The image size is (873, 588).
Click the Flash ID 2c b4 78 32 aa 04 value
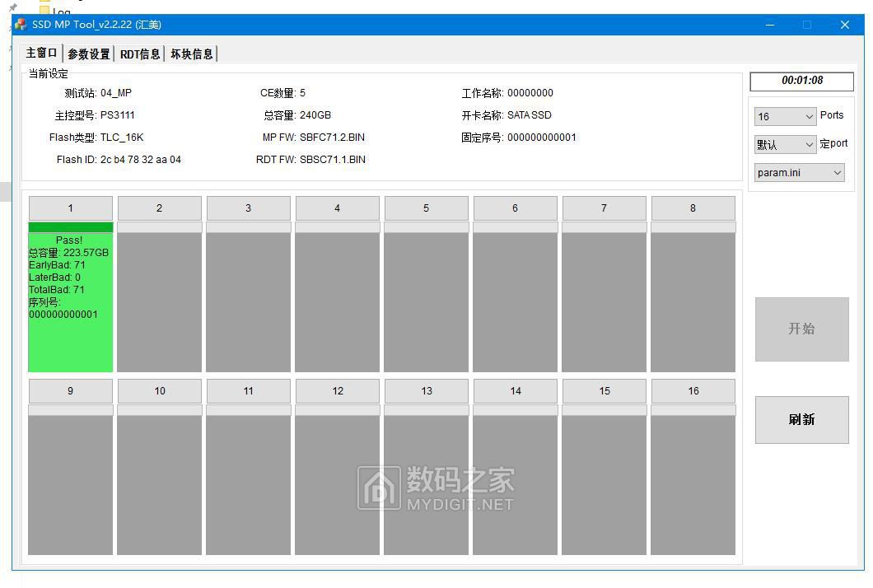click(x=140, y=160)
